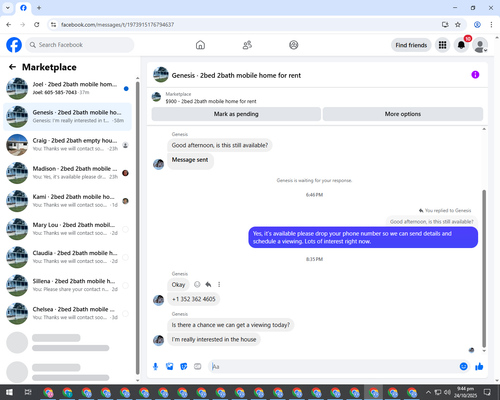The height and width of the screenshot is (400, 500).
Task: Click the listing header Genesis 2bed 2bath
Action: click(236, 75)
